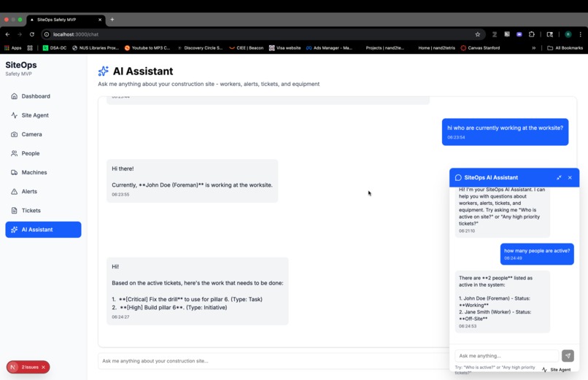Screen dimensions: 588x380
Task: Go back in the browser
Action: 7,34
